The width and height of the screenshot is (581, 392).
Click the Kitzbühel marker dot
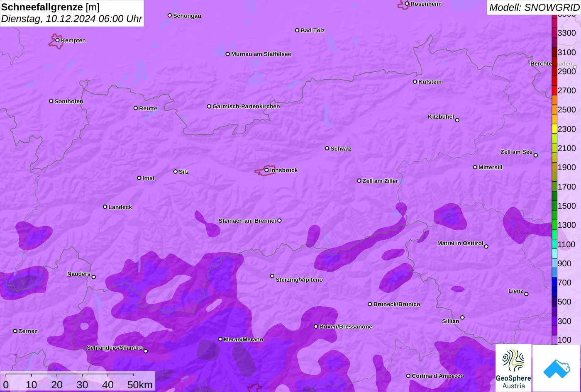point(457,120)
